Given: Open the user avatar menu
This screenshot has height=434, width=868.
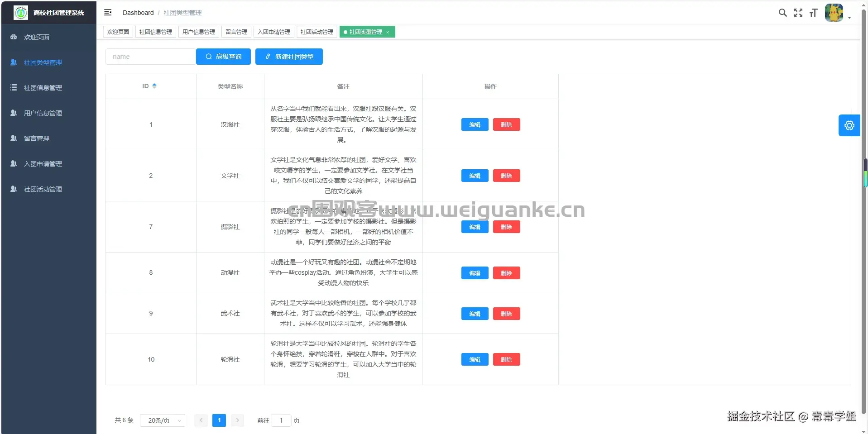Looking at the screenshot, I should click(x=834, y=13).
